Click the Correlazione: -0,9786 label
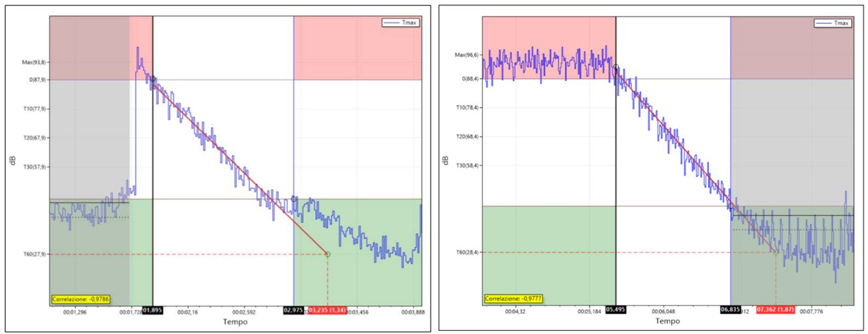Screen dimensions: 868x334 coord(79,300)
